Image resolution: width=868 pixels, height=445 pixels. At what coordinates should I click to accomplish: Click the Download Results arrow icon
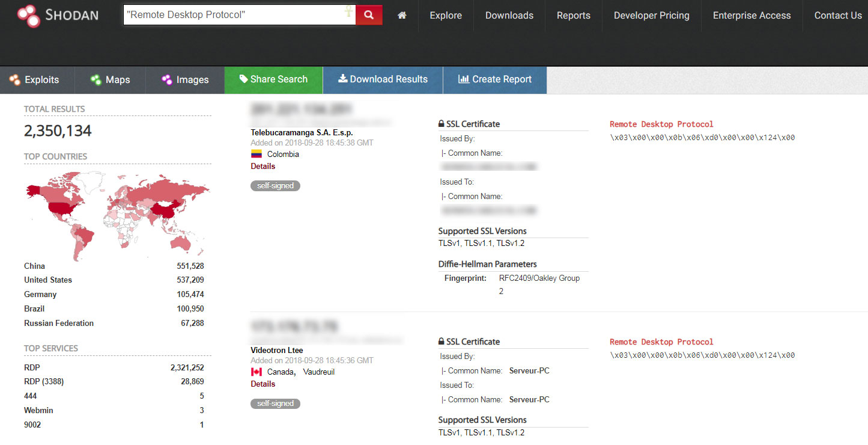342,79
